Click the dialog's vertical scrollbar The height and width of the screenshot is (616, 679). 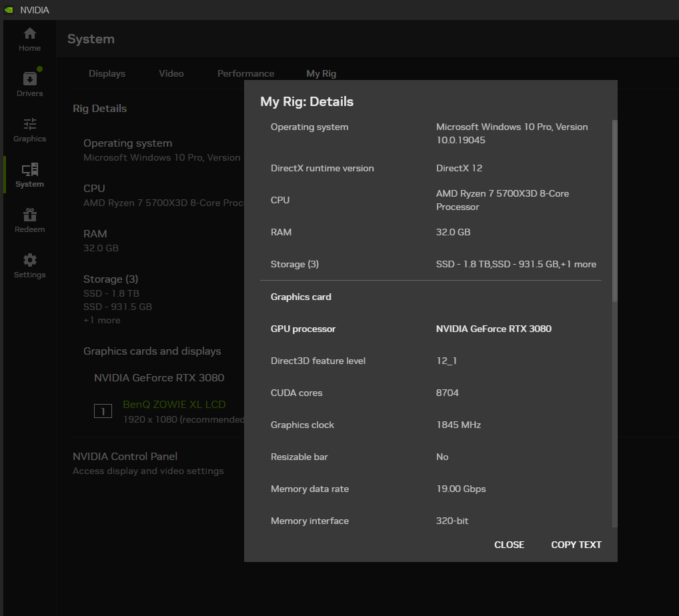click(x=614, y=211)
